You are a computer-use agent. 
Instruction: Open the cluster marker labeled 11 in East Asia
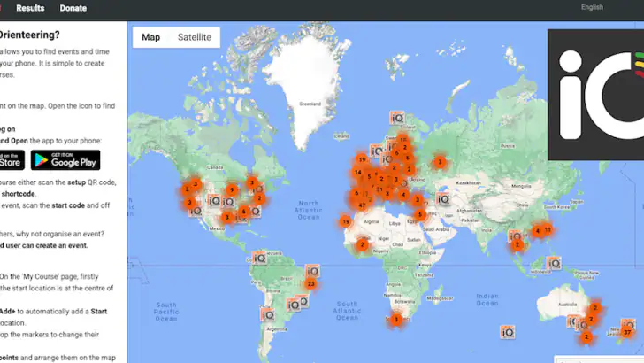pos(548,230)
